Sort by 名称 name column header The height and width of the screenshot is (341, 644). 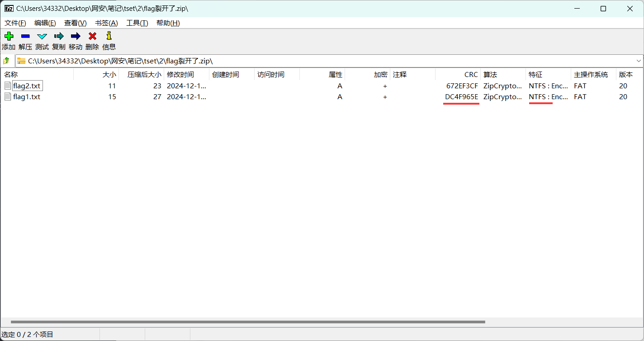(x=11, y=75)
